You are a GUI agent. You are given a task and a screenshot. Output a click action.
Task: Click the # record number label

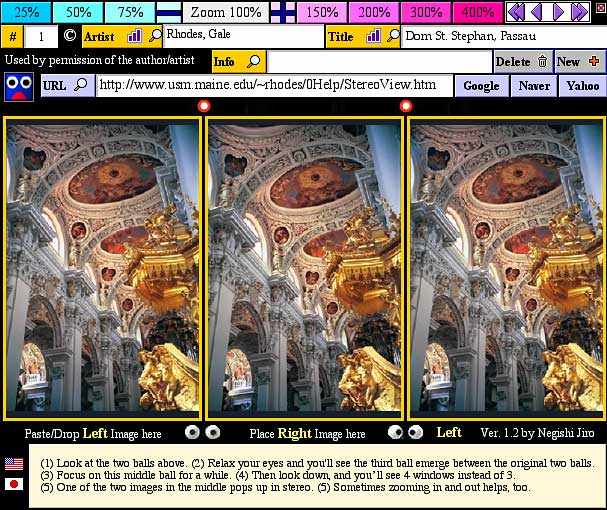[12, 37]
